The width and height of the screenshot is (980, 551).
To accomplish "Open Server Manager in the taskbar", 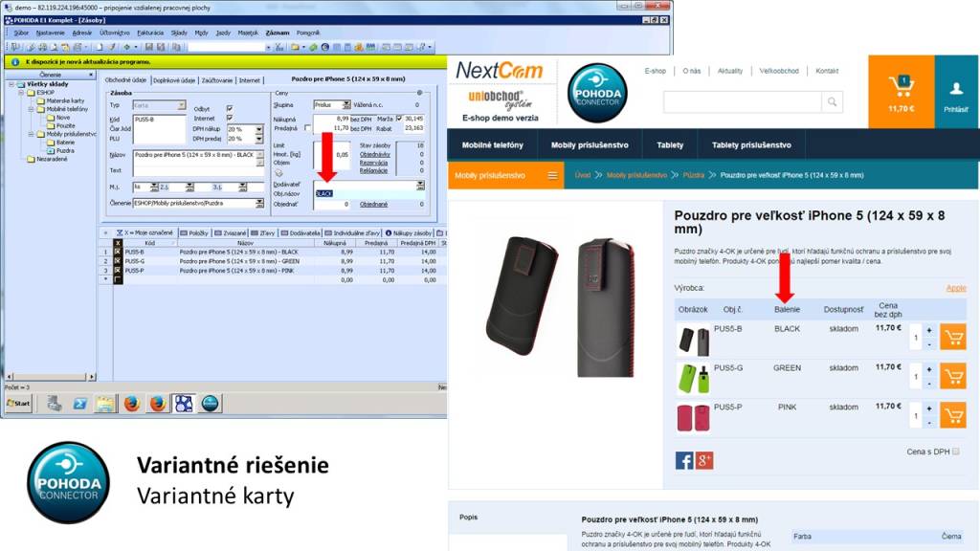I will point(55,405).
